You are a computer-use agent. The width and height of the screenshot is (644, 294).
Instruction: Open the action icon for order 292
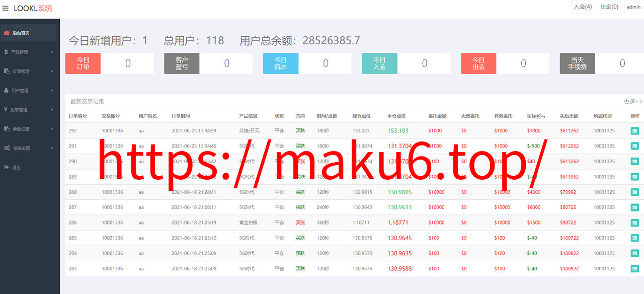pyautogui.click(x=634, y=131)
